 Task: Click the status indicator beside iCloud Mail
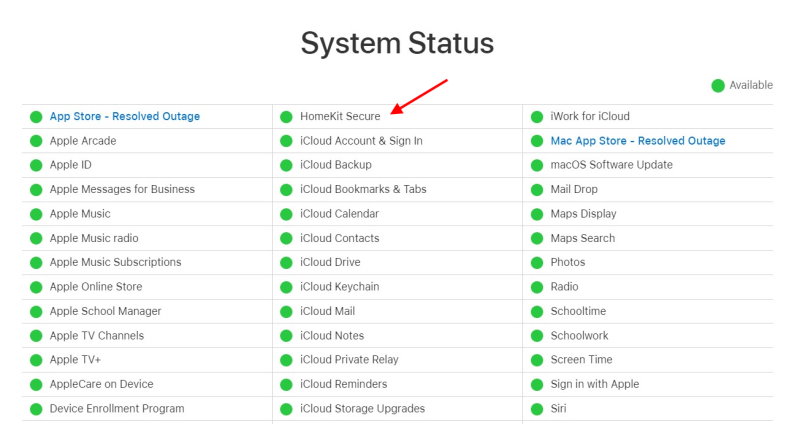coord(286,311)
